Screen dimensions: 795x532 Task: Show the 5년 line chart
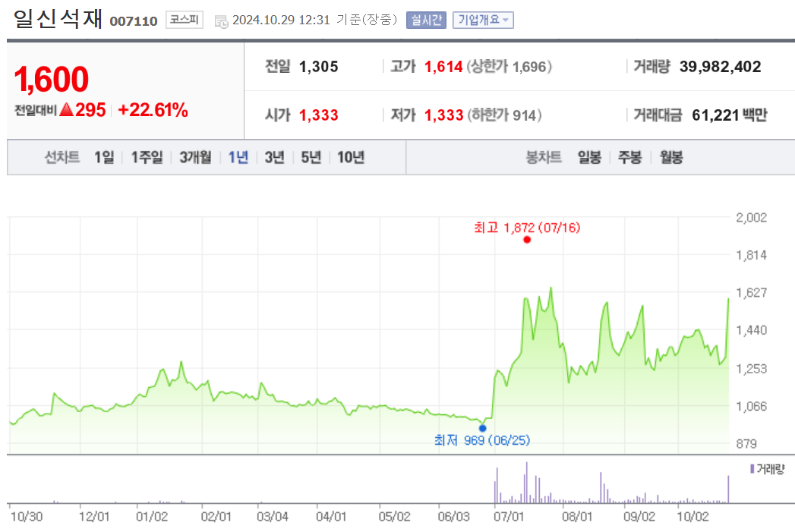click(311, 158)
